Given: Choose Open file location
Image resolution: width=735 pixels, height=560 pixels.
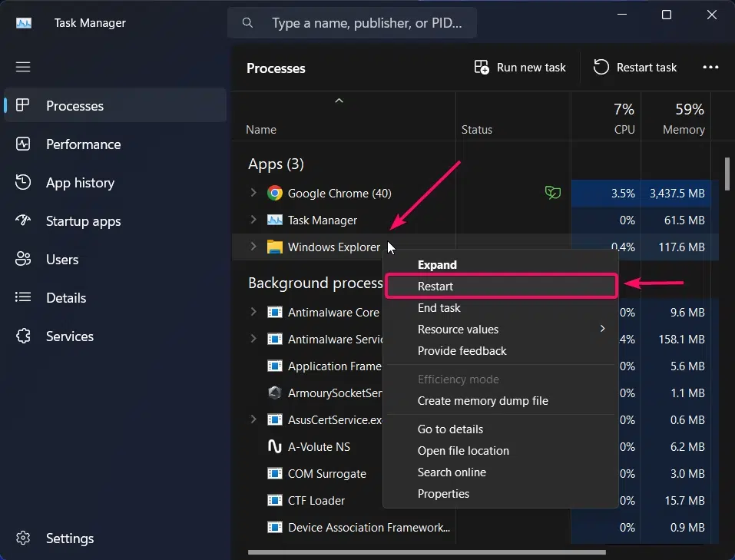Looking at the screenshot, I should pos(501,450).
